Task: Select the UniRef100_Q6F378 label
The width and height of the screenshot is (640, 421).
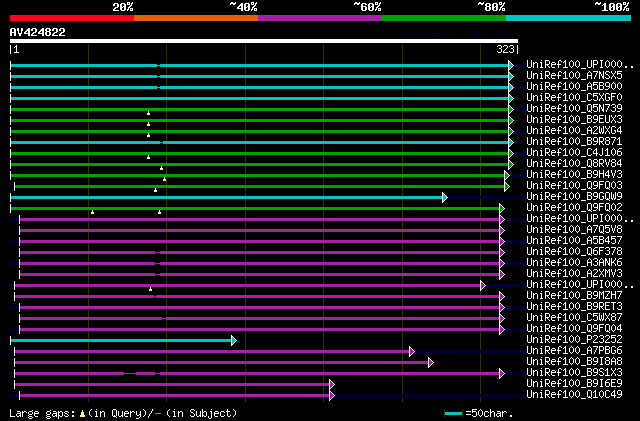Action: pos(574,252)
